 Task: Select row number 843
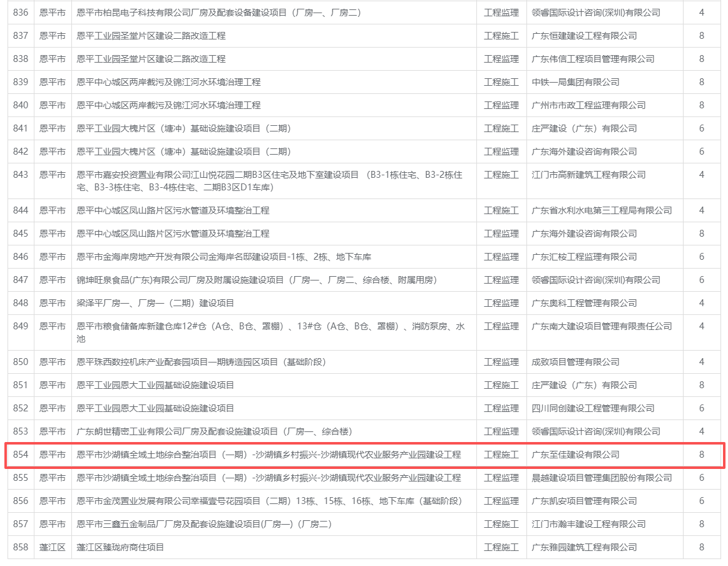point(21,175)
